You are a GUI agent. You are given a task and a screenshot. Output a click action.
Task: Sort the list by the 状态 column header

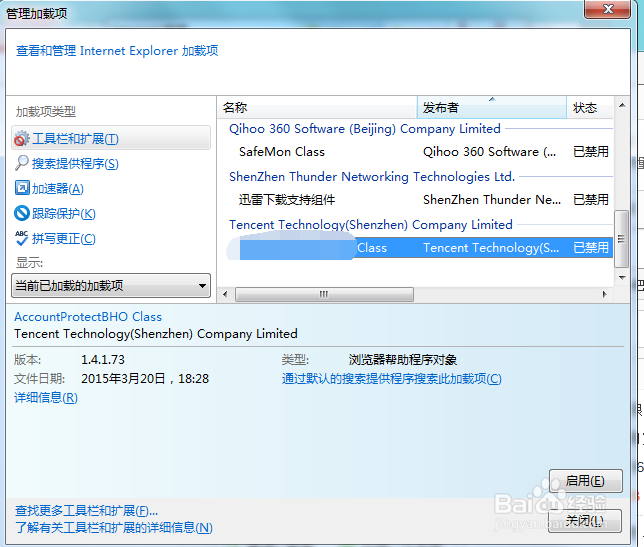click(x=590, y=108)
